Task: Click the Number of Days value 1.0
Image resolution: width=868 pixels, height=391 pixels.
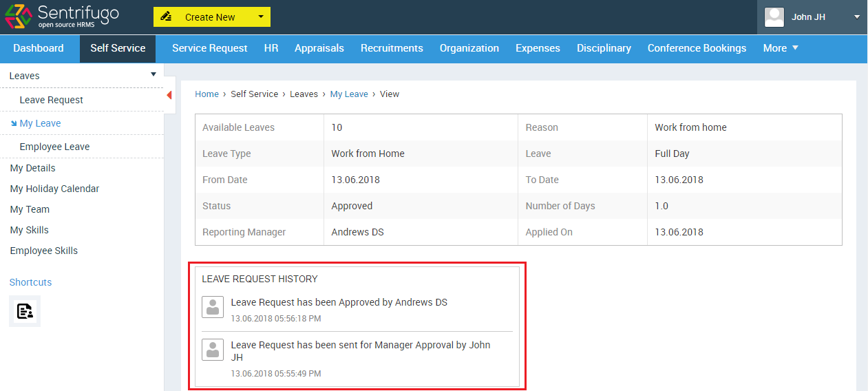Action: (x=661, y=206)
